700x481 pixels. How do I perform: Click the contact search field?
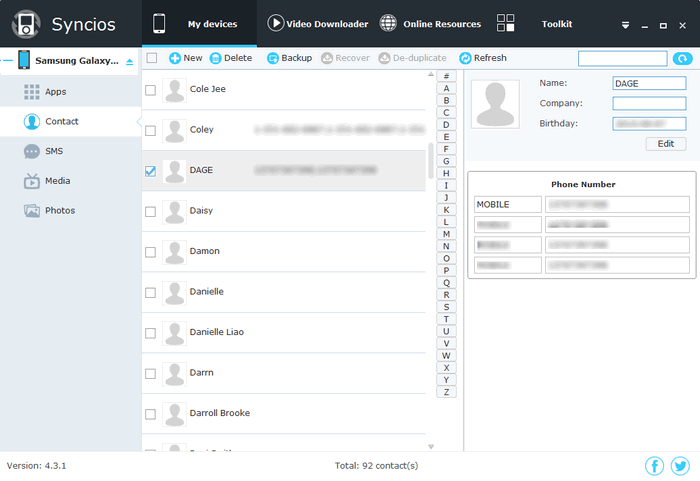622,58
